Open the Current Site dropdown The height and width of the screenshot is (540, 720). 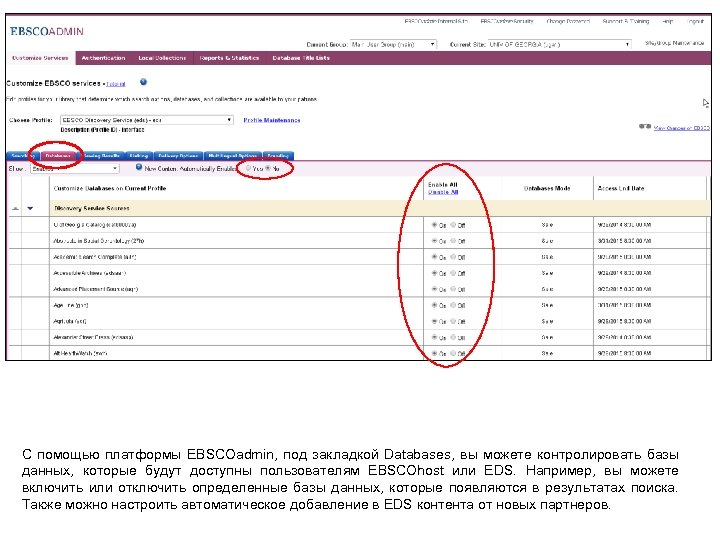559,45
